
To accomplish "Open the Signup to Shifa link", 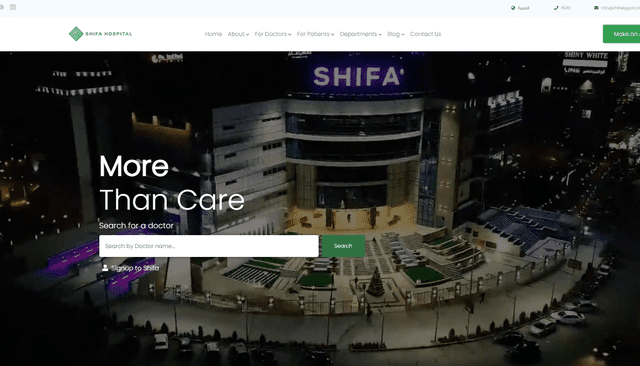I will (x=135, y=268).
